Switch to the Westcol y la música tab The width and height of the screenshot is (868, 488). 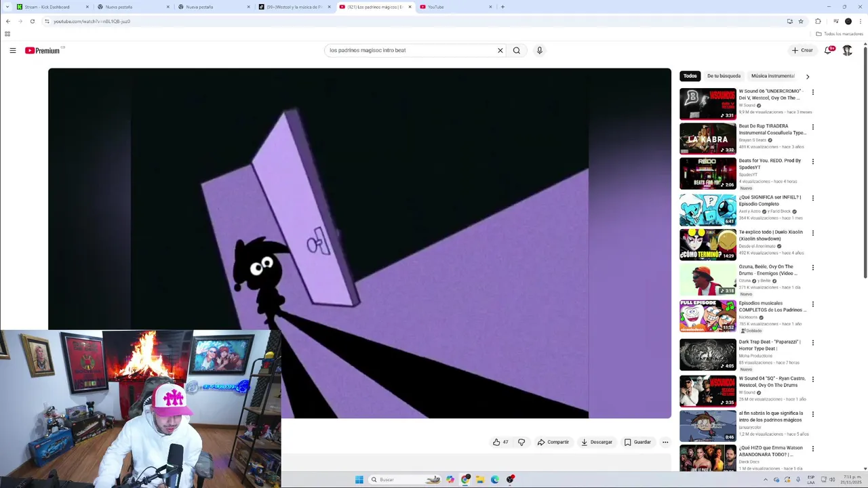295,7
